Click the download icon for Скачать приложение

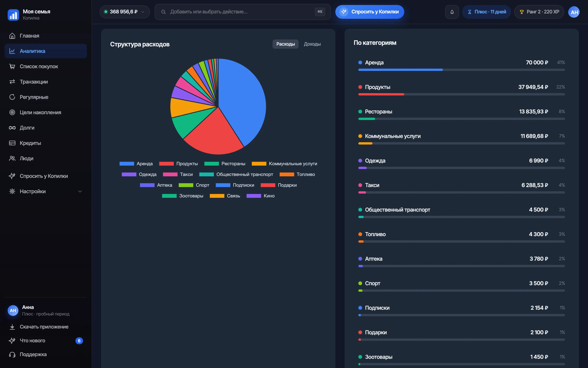(12, 327)
